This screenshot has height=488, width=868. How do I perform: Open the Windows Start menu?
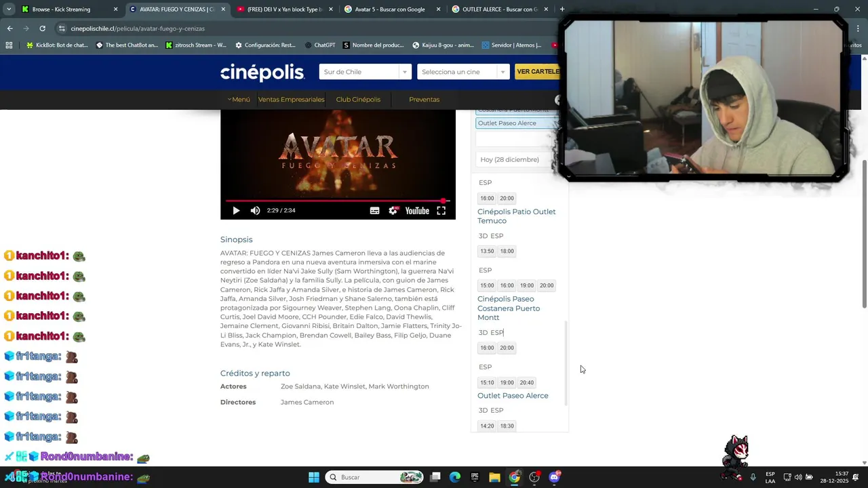tap(313, 477)
